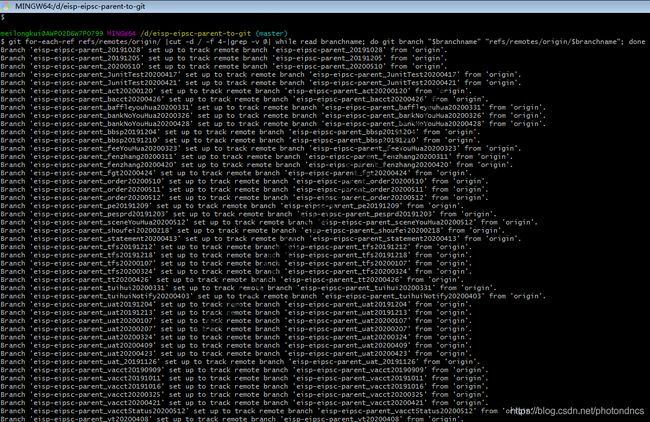Click the magenta MINGW64 label in prompt

121,34
